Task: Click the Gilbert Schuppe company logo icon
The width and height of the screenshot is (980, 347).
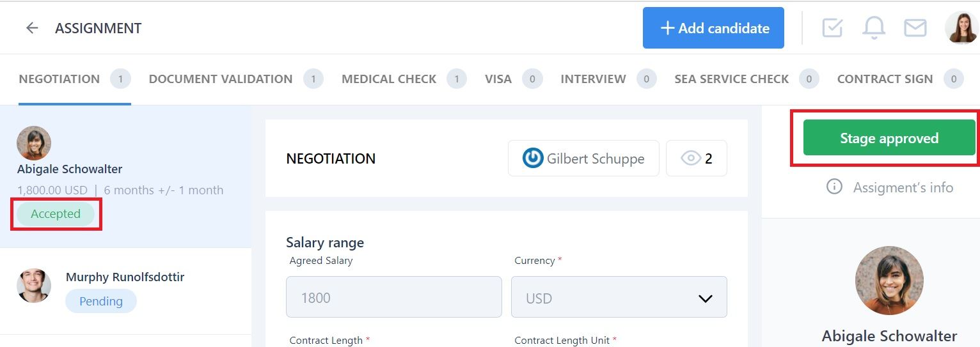Action: click(x=532, y=158)
